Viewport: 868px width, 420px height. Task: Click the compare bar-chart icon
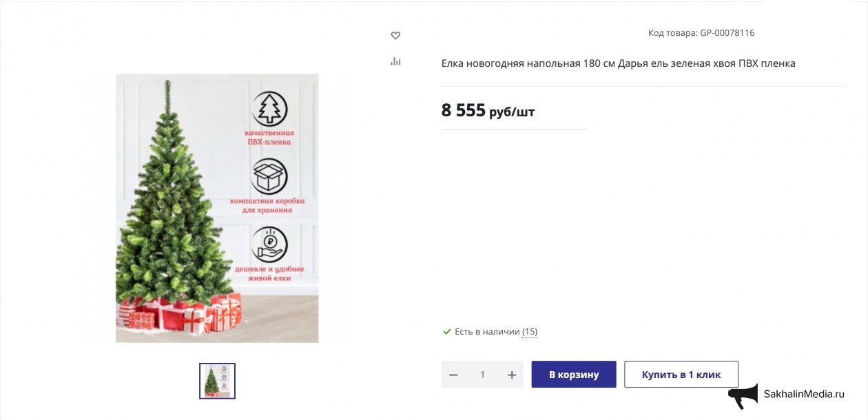[x=395, y=61]
